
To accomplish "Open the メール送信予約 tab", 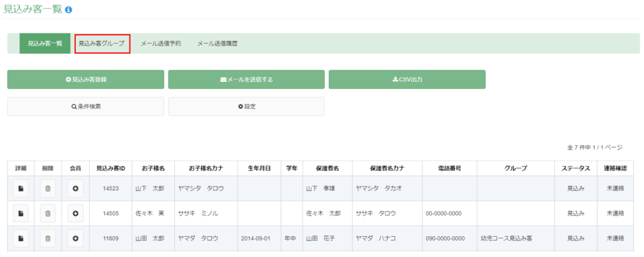I will click(160, 43).
